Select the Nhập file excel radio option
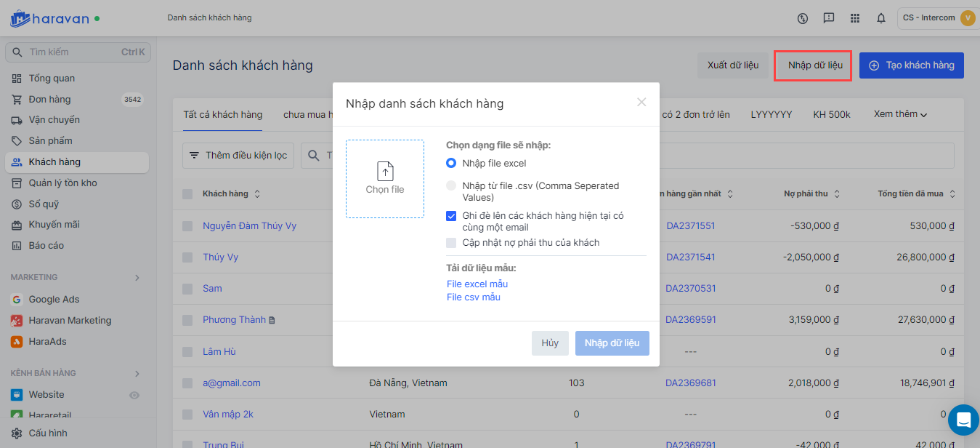The image size is (980, 448). point(451,163)
